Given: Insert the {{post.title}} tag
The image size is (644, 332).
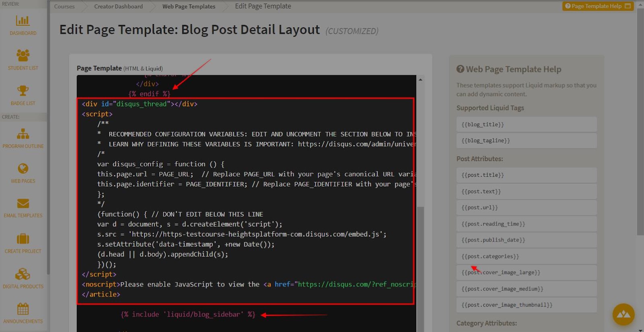Looking at the screenshot, I should tap(526, 175).
